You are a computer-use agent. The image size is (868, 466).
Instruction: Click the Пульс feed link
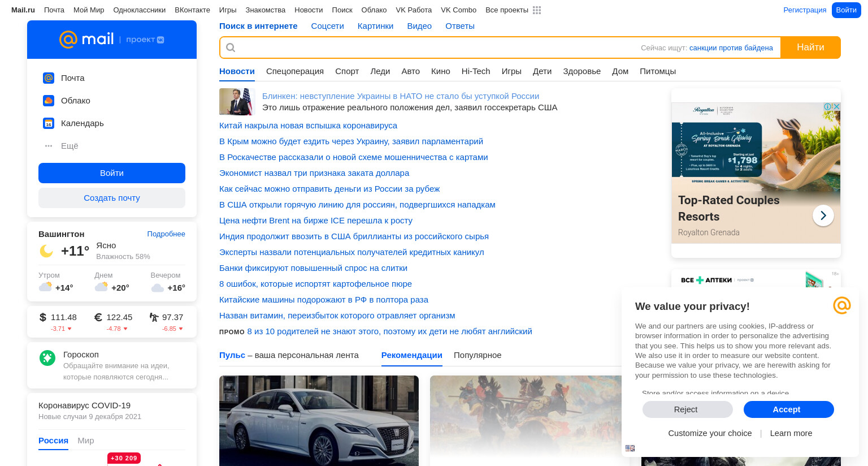click(x=232, y=355)
